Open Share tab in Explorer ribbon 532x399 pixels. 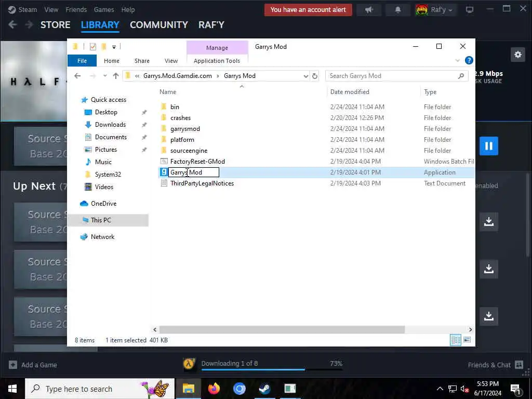pos(142,61)
